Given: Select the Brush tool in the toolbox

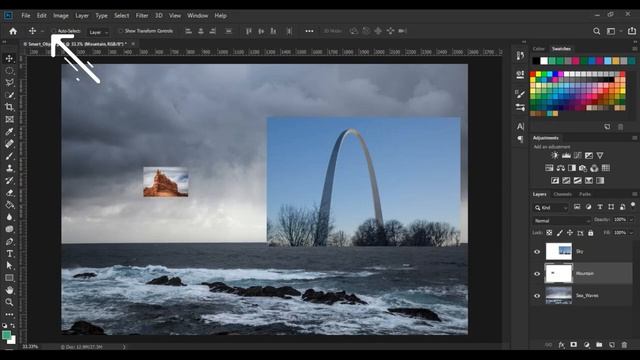Looking at the screenshot, I should point(9,156).
